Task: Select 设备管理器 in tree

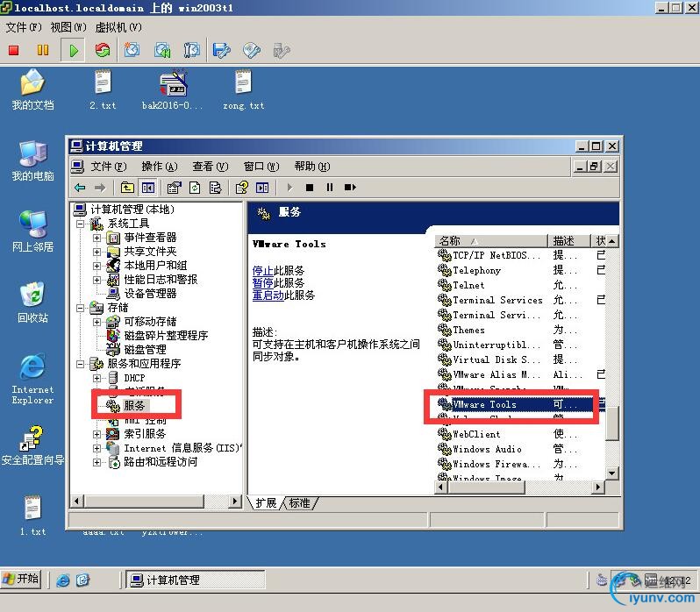Action: (150, 294)
